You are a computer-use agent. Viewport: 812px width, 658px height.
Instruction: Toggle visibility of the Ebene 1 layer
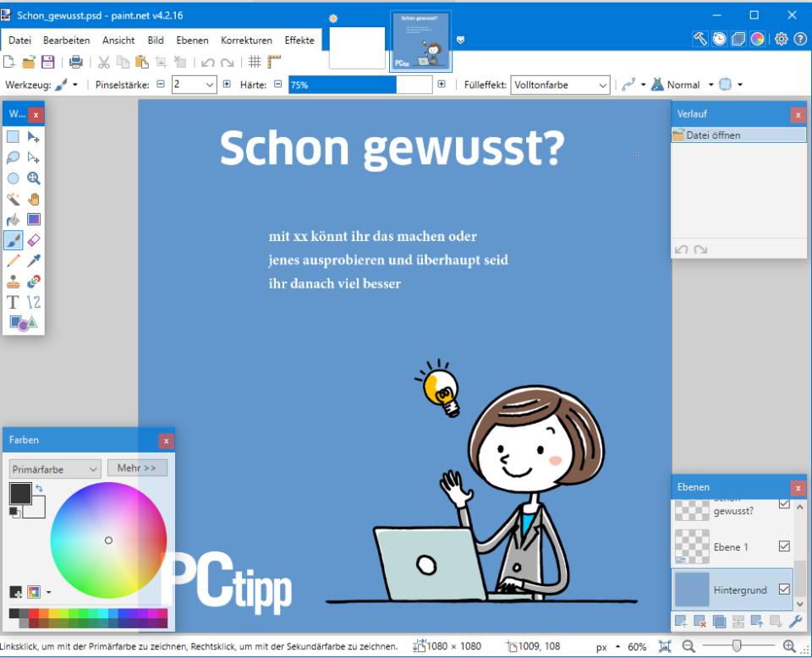pos(782,547)
